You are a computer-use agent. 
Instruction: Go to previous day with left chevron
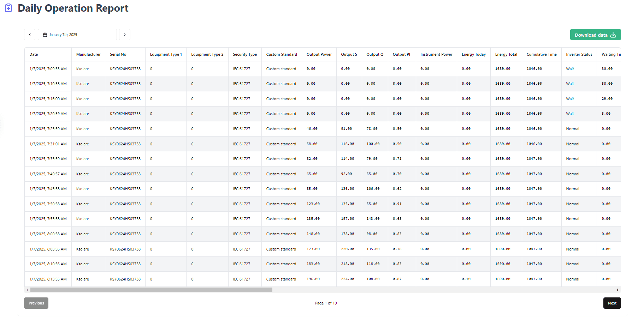[30, 35]
